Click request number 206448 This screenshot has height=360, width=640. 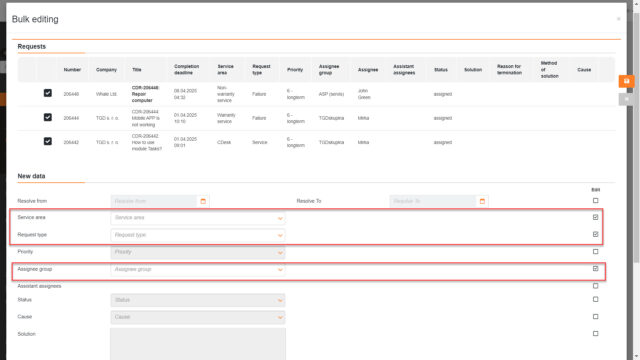point(71,94)
